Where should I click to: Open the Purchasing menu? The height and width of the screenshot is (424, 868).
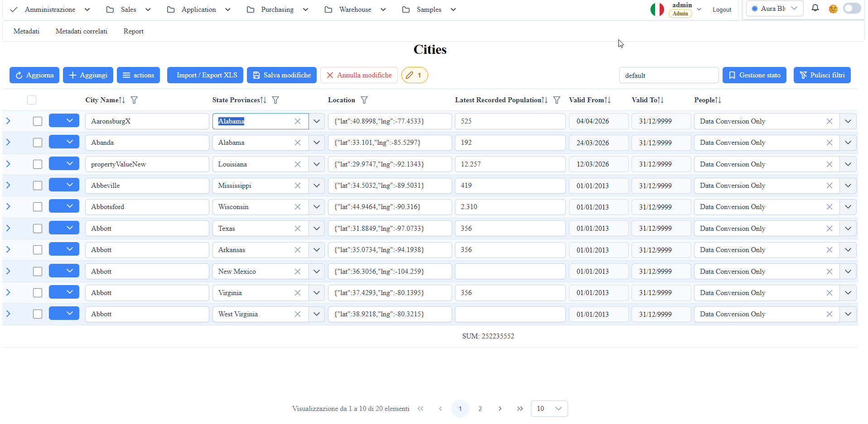[278, 10]
